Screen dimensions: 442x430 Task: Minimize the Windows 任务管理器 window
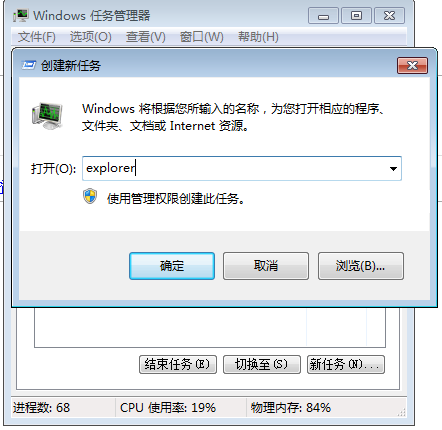tap(323, 16)
